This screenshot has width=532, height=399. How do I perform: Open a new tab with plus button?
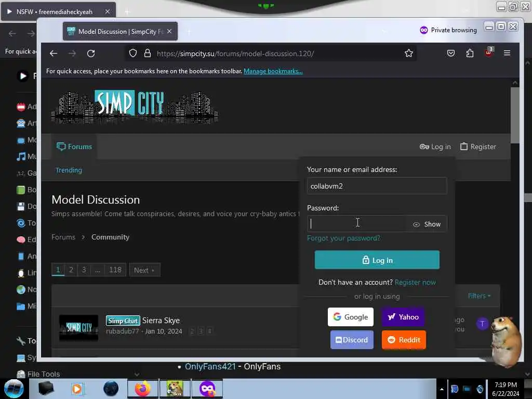coord(189,32)
